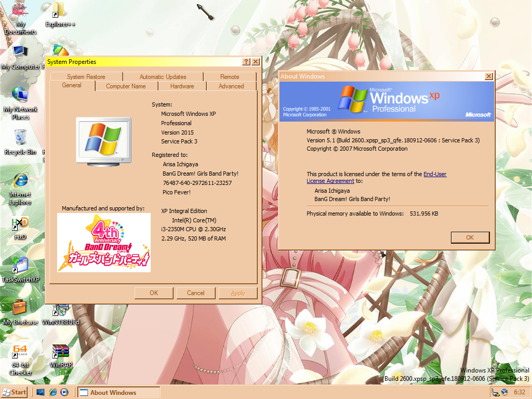Click Cancel in System Properties
Image resolution: width=532 pixels, height=399 pixels.
[x=196, y=293]
